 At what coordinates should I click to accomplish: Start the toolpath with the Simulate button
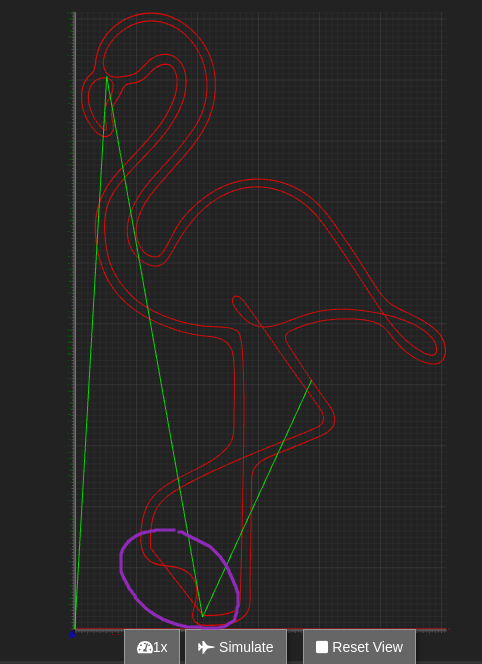pyautogui.click(x=236, y=647)
